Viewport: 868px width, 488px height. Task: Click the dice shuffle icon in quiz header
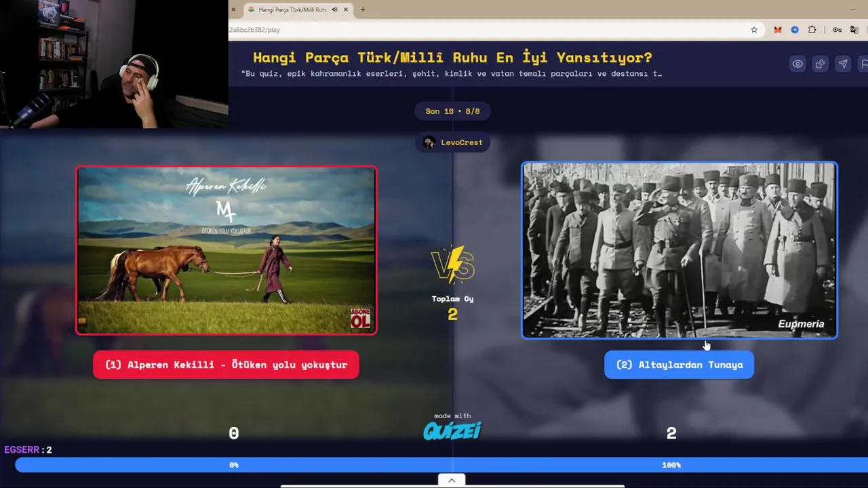(x=820, y=64)
